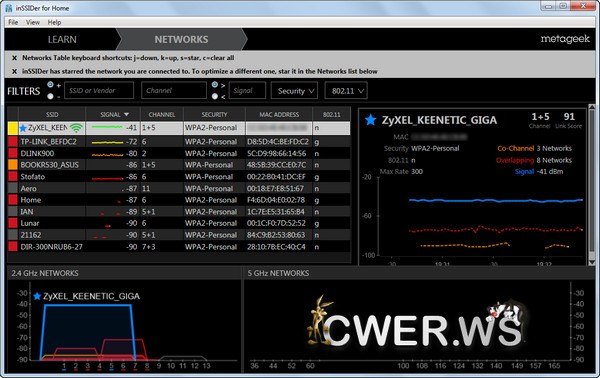
Task: Switch to the NETWORKS tab
Action: click(x=181, y=39)
